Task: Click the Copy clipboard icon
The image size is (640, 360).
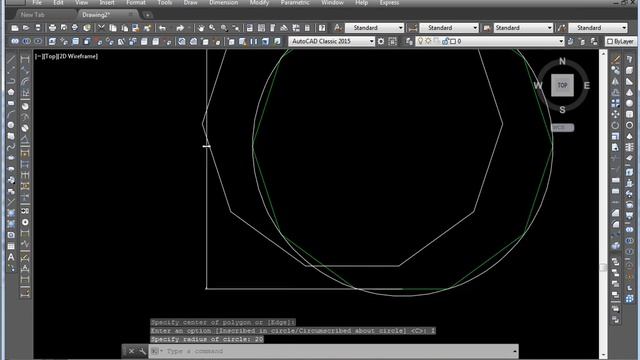Action: (113, 28)
